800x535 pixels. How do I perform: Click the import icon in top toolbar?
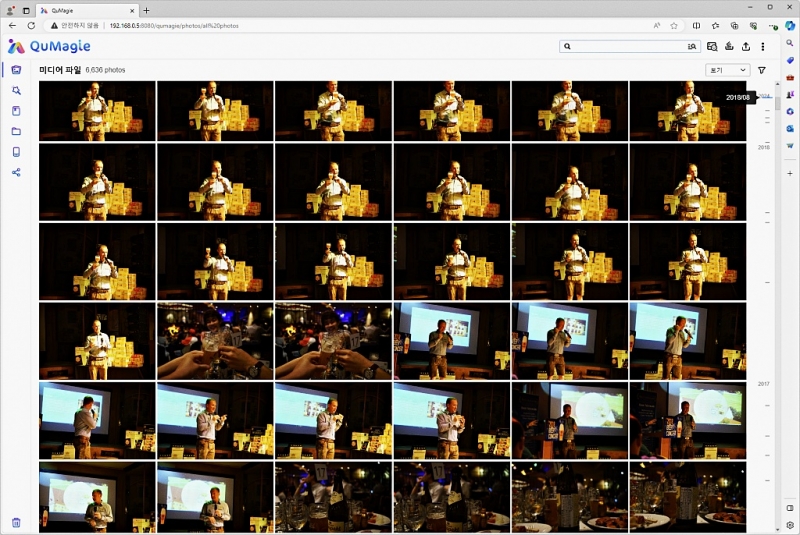point(729,46)
